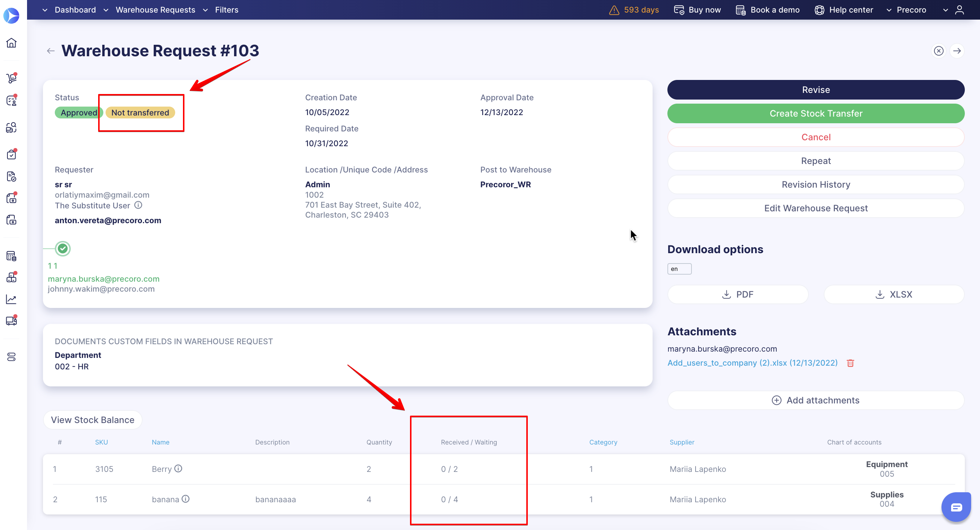Click the info icon next to Berry
980x530 pixels.
(179, 469)
